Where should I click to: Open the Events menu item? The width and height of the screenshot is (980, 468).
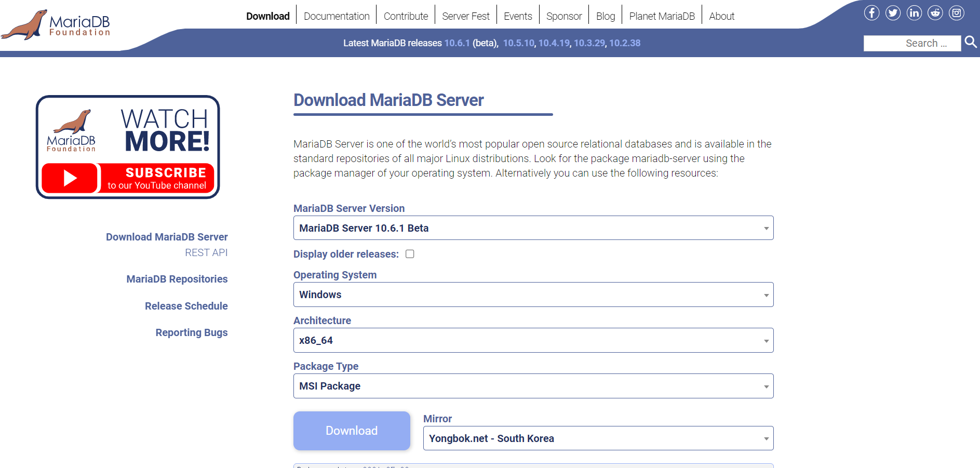pos(518,16)
